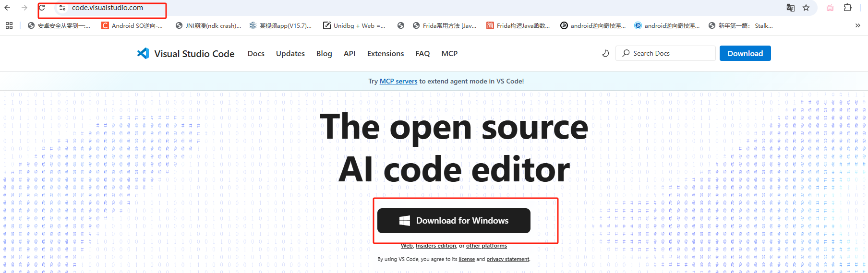Open the 安卓安全从零到一 bookmark

[x=59, y=26]
